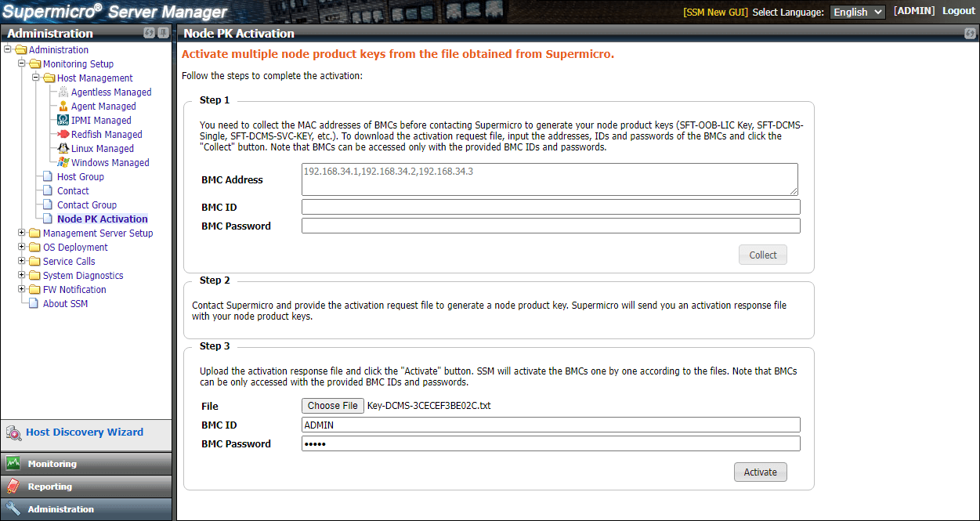This screenshot has height=521, width=980.
Task: Click the Agentless Managed icon
Action: (x=63, y=92)
